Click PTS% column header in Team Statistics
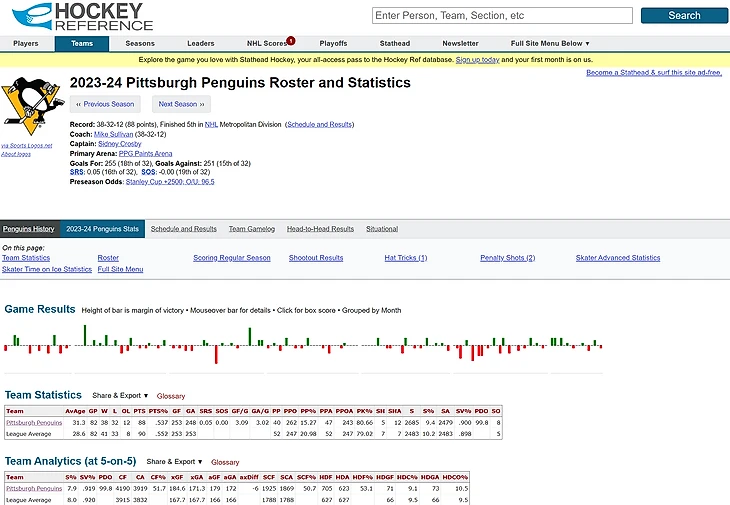This screenshot has width=730, height=505. click(x=158, y=411)
